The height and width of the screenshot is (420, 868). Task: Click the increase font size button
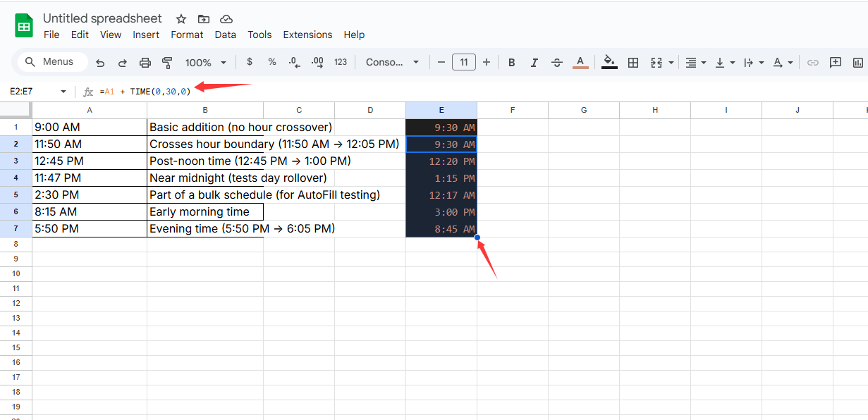click(486, 62)
